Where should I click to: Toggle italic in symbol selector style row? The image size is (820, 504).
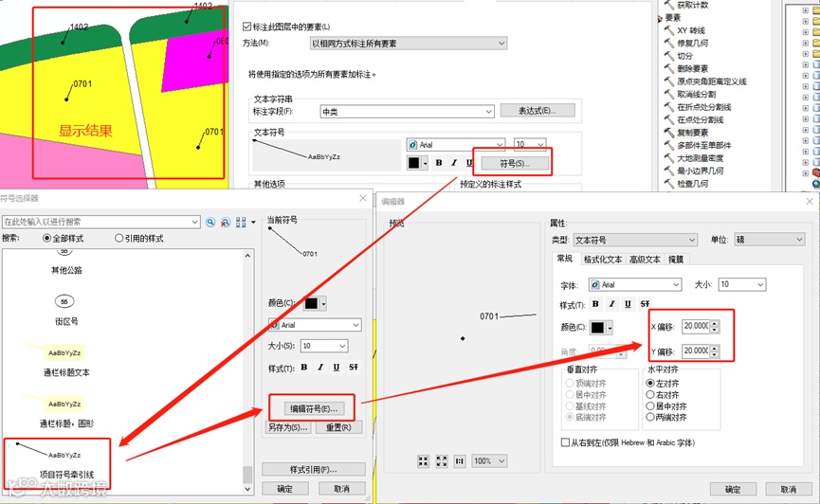pyautogui.click(x=320, y=367)
